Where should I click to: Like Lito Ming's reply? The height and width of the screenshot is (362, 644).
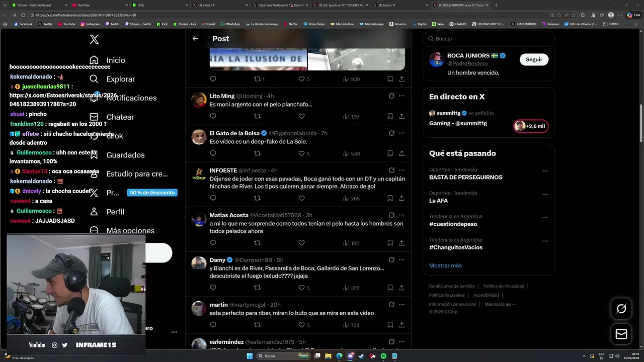[x=301, y=116]
